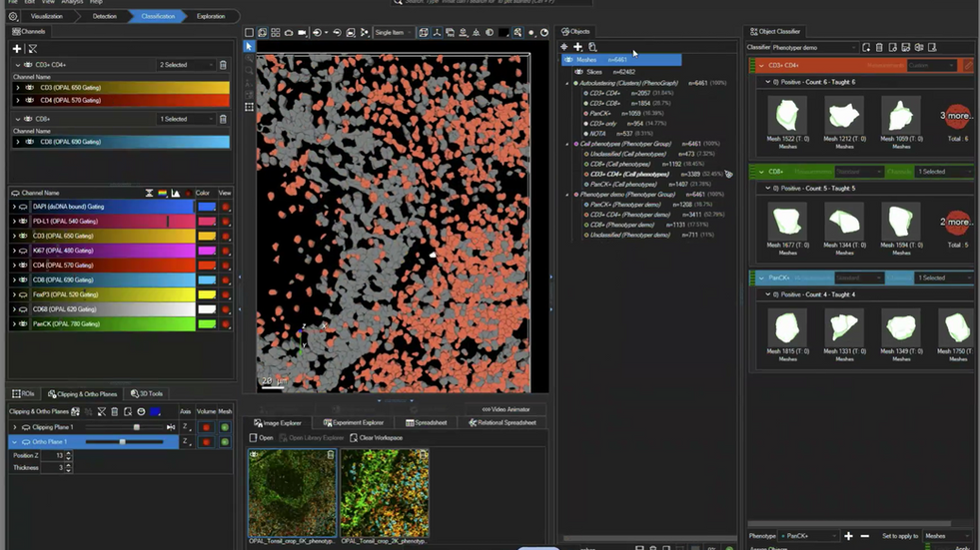
Task: Toggle Volume clipping for Clipping Plane 1
Action: [x=207, y=427]
